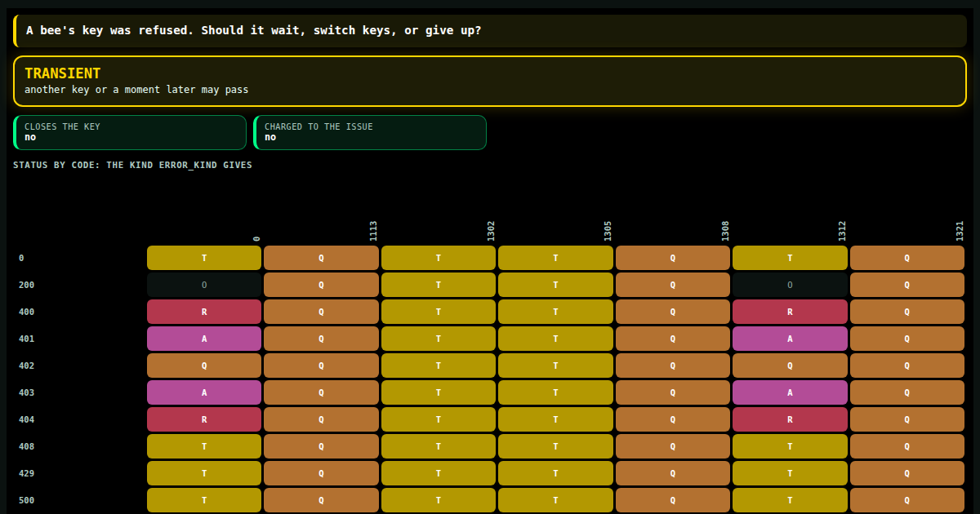The width and height of the screenshot is (980, 514).
Task: Select T cell at row 500, column 1302
Action: [439, 500]
